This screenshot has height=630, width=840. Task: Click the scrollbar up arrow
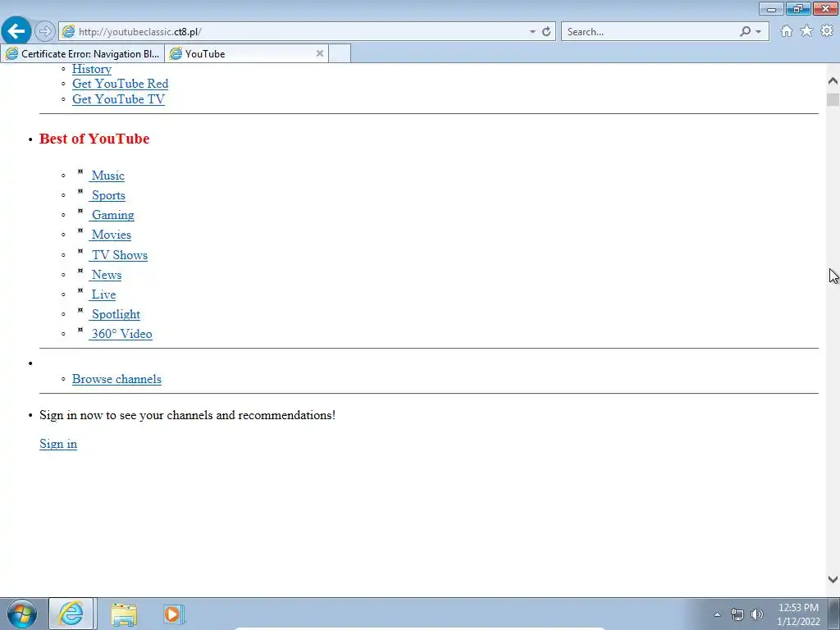[833, 81]
